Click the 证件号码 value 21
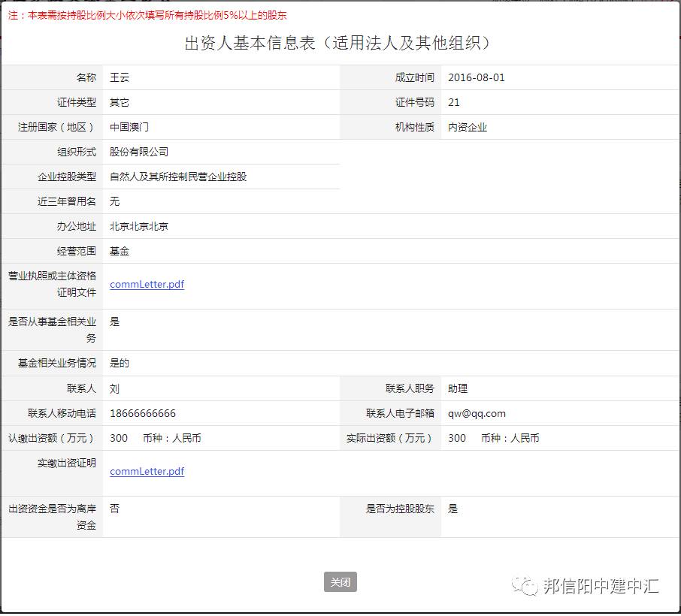The image size is (681, 616). pos(454,102)
